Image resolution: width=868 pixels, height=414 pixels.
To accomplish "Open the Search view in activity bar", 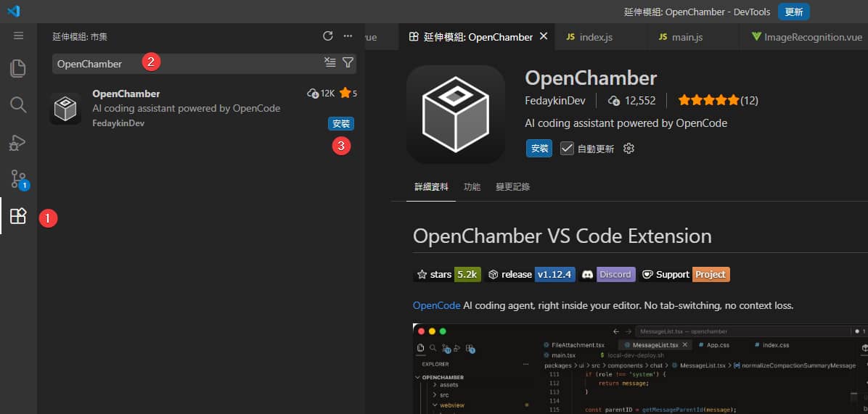I will (x=18, y=104).
